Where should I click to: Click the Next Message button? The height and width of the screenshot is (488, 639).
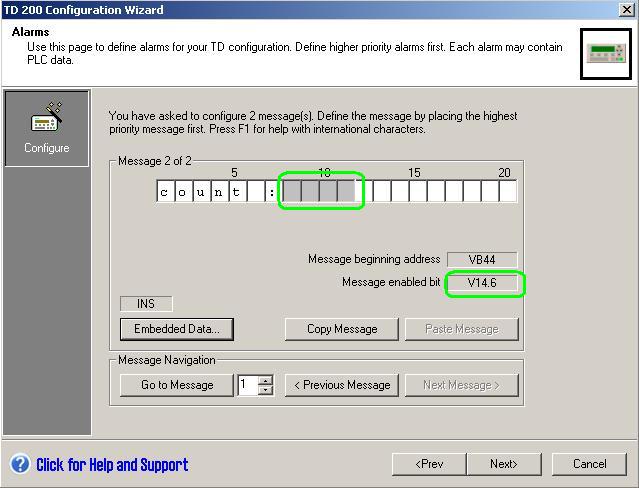click(462, 385)
